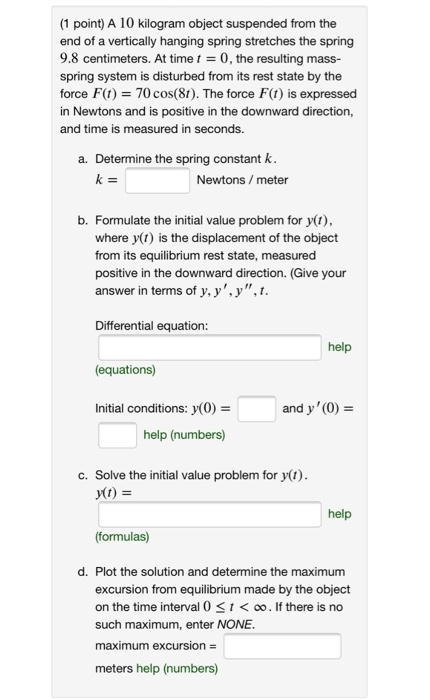Select the y'(0) initial condition box
430x700 pixels.
(117, 435)
